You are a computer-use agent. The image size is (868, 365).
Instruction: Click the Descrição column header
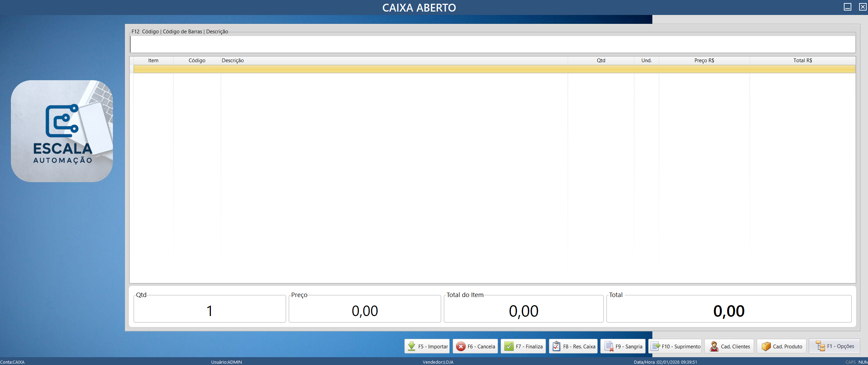(x=233, y=60)
